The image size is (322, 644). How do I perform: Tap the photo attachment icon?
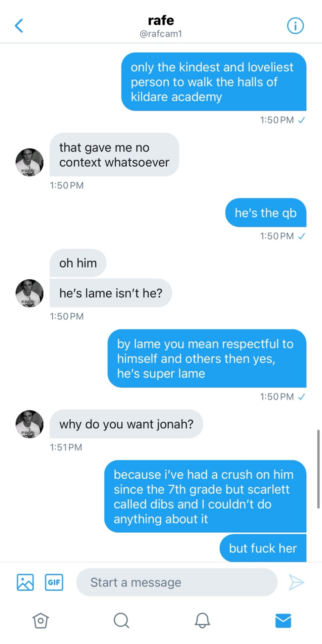coord(25,582)
